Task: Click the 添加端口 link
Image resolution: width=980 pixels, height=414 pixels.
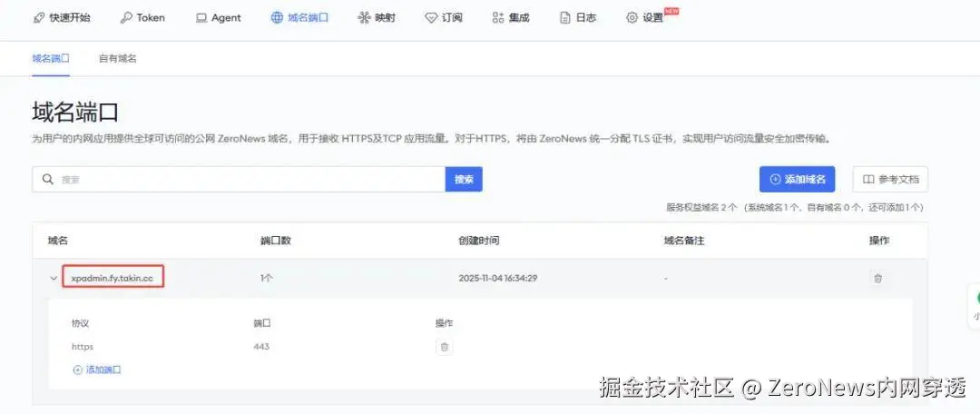Action: [x=97, y=370]
